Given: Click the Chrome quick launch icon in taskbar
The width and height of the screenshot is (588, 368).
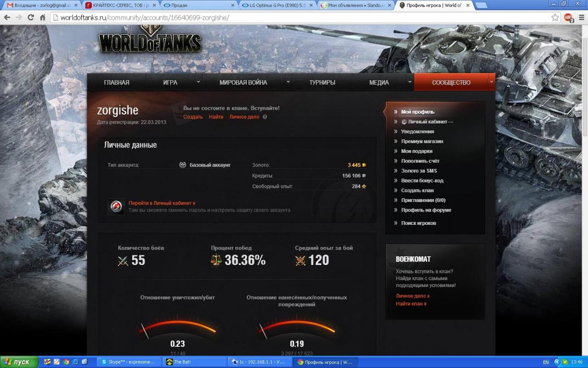Looking at the screenshot, I should click(x=67, y=362).
